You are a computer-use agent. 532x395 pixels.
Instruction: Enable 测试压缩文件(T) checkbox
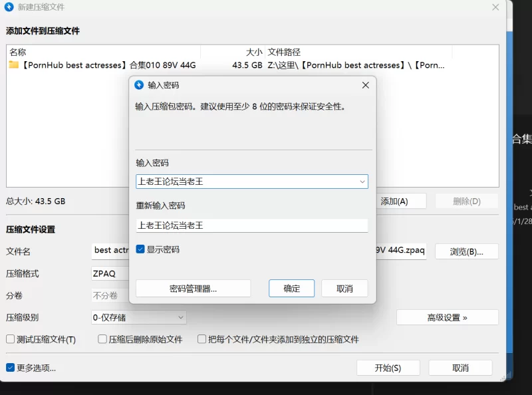(x=11, y=339)
